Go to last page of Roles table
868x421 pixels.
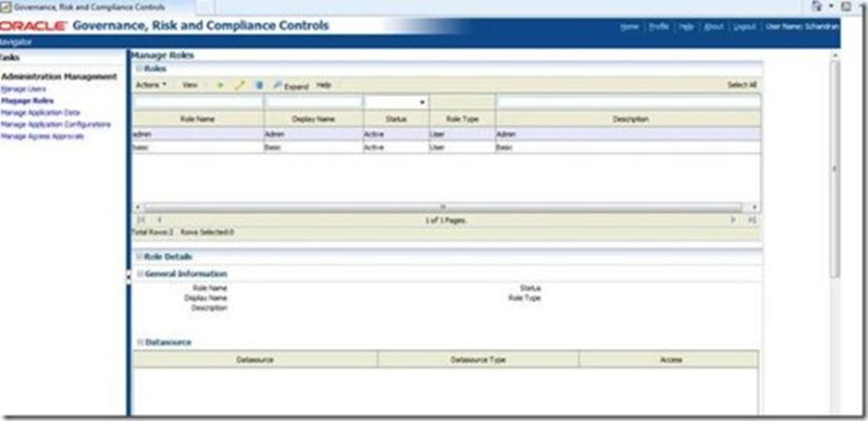pos(751,220)
